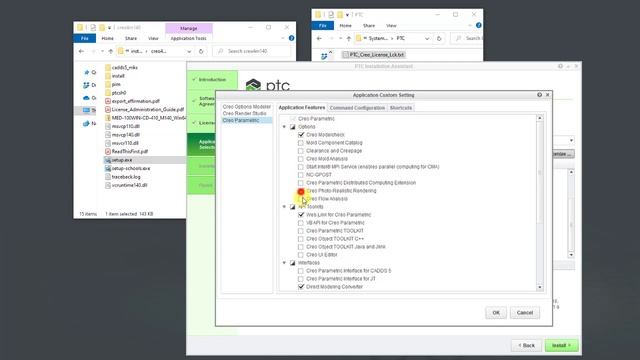Select the traceback.log file icon
Viewport: 640px width, 360px height.
[x=108, y=177]
